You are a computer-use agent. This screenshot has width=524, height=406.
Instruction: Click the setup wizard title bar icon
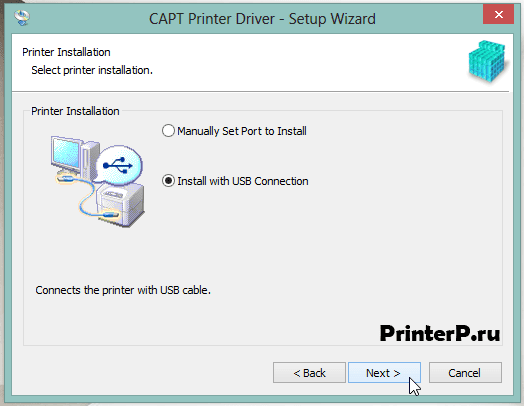22,17
